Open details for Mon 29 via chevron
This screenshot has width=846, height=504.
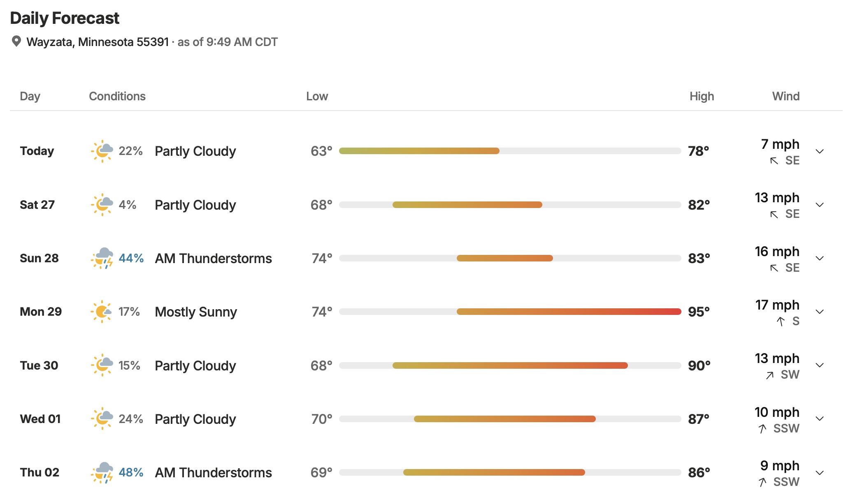pyautogui.click(x=820, y=312)
